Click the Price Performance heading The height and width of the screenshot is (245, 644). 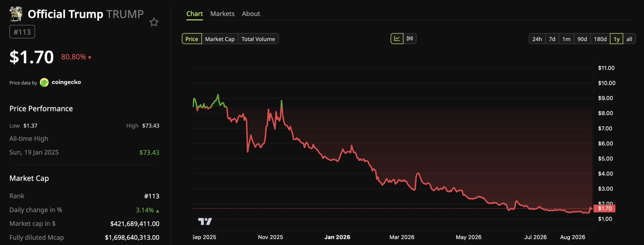(x=41, y=109)
